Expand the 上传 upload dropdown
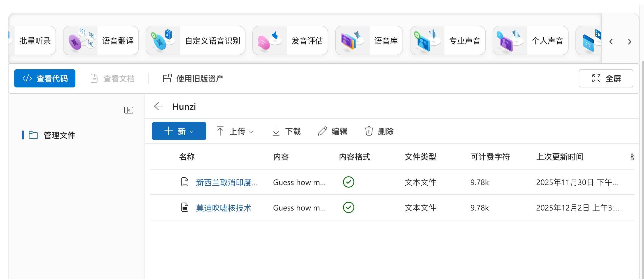Viewport: 644px width, 279px height. 235,131
